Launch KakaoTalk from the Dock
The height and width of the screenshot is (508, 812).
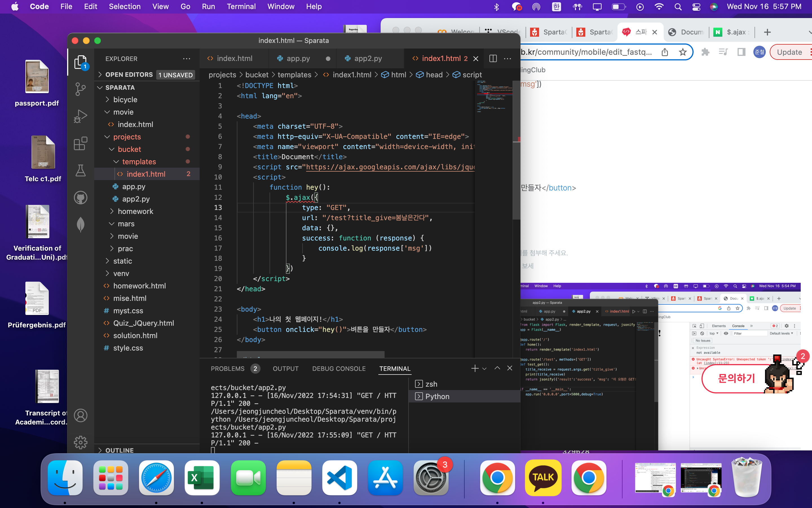pos(543,478)
